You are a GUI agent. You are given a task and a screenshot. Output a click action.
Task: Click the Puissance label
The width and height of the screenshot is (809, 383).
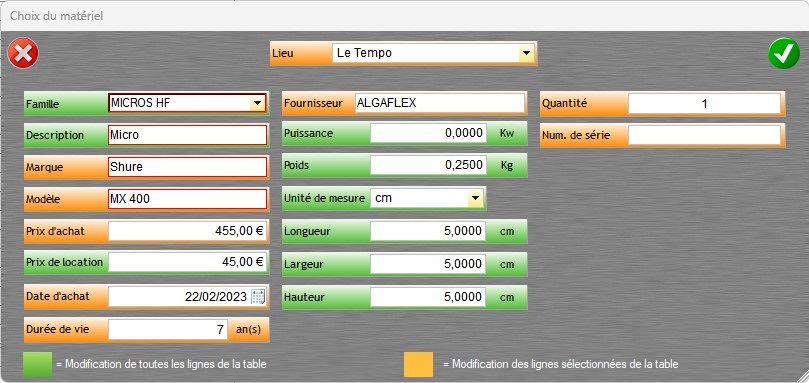[x=309, y=133]
